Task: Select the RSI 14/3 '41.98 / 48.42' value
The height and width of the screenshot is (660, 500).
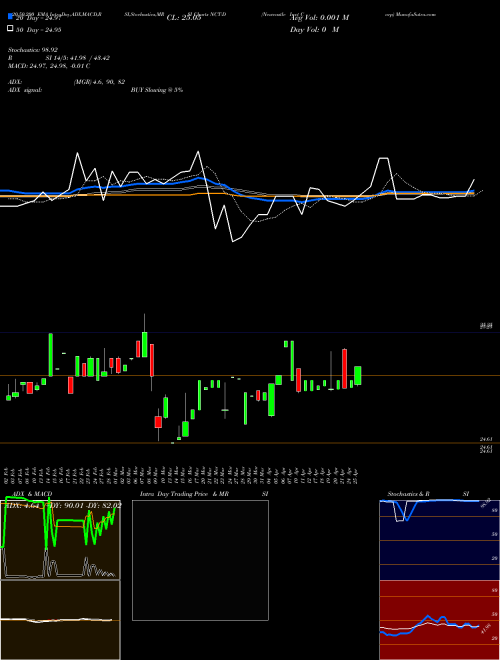Action: tap(88, 58)
